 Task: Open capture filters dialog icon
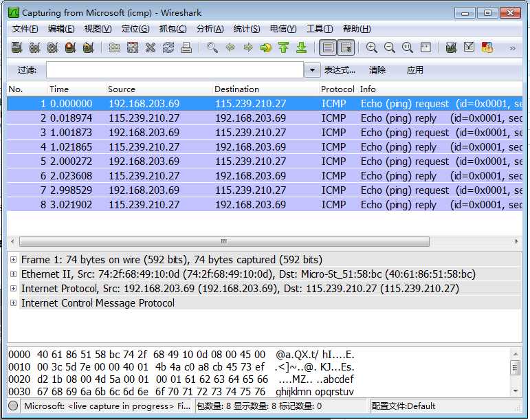(451, 47)
